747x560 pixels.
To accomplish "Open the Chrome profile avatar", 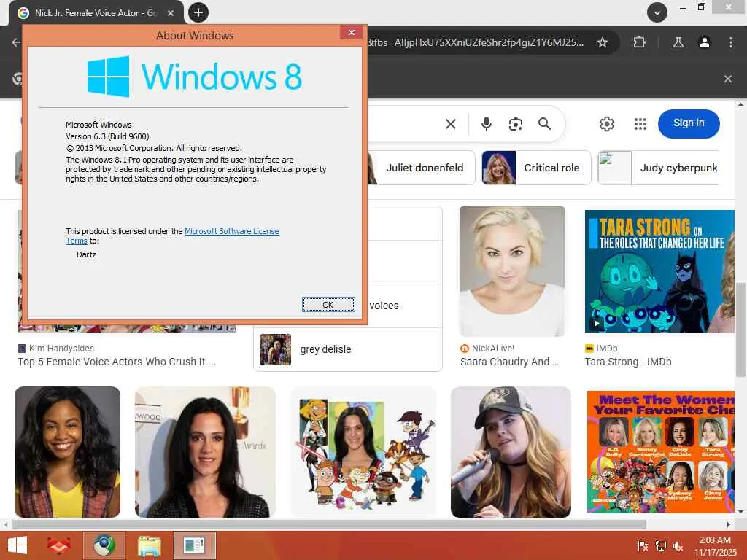I will tap(704, 42).
